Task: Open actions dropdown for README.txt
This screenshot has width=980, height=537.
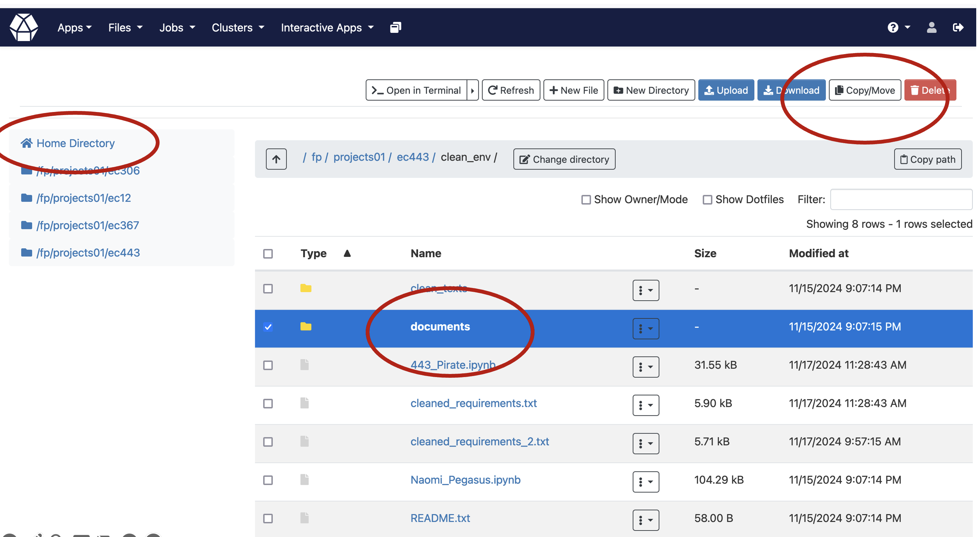Action: click(645, 520)
